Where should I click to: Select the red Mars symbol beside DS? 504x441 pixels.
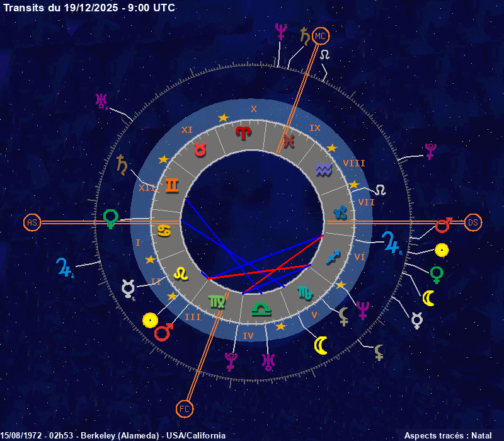click(x=444, y=225)
